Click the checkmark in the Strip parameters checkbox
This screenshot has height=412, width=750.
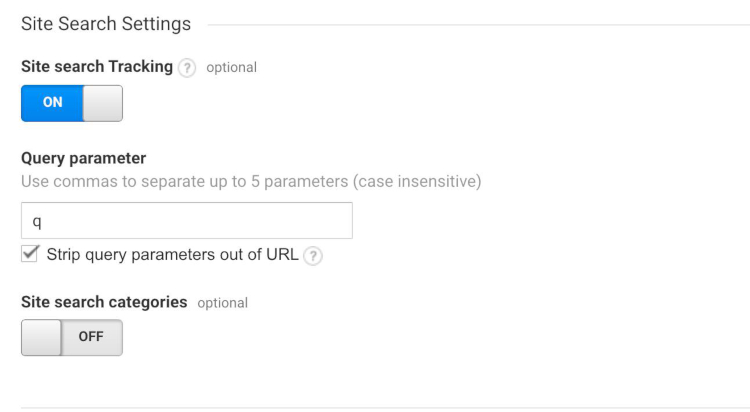click(30, 253)
